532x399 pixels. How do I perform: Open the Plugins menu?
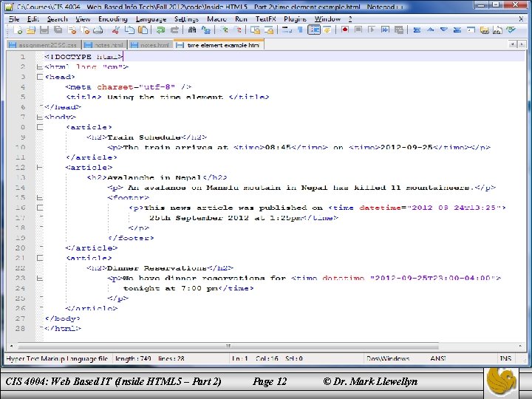(295, 19)
